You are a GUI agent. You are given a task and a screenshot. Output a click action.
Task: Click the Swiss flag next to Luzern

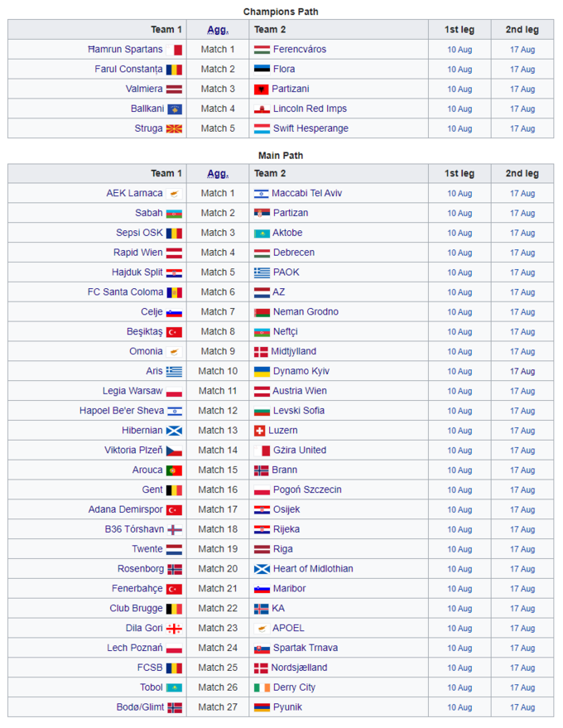[x=259, y=431]
